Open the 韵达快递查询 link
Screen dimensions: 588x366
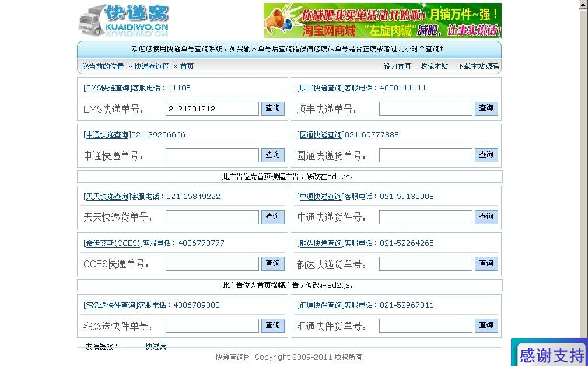[x=321, y=243]
